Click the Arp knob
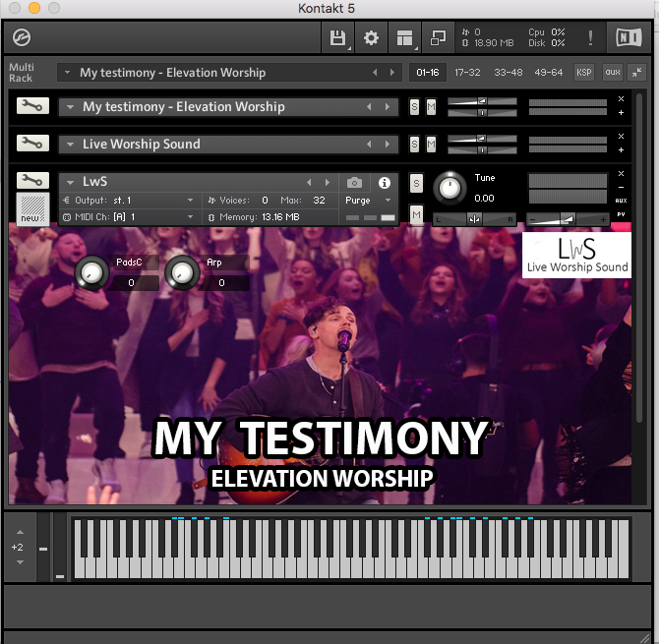 [x=182, y=273]
